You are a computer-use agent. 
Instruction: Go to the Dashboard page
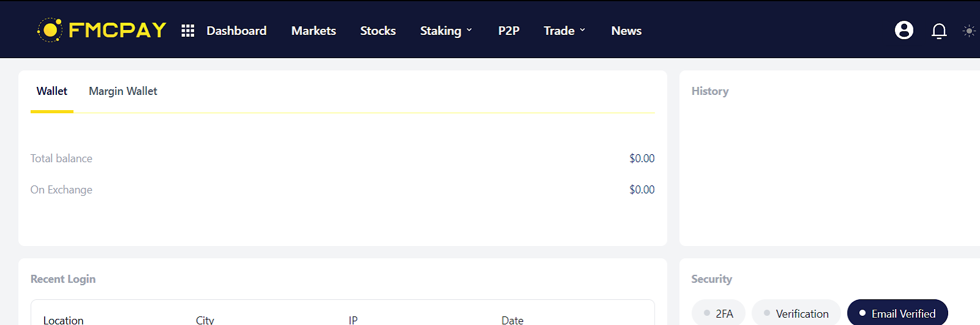(x=236, y=31)
